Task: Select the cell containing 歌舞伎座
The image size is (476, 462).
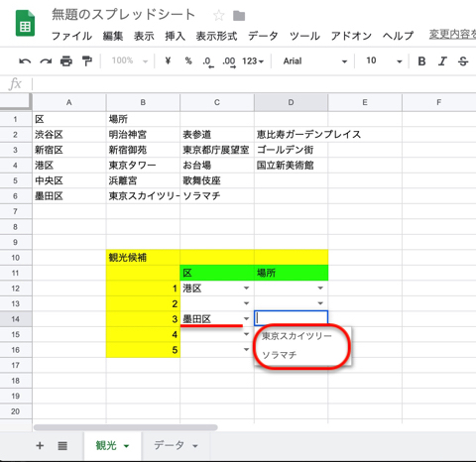Action: pos(217,180)
